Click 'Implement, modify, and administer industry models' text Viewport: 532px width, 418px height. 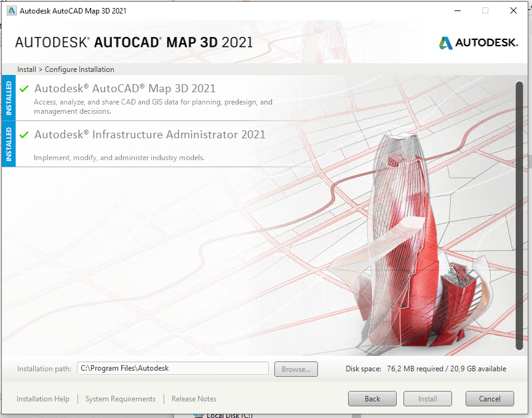(x=119, y=157)
